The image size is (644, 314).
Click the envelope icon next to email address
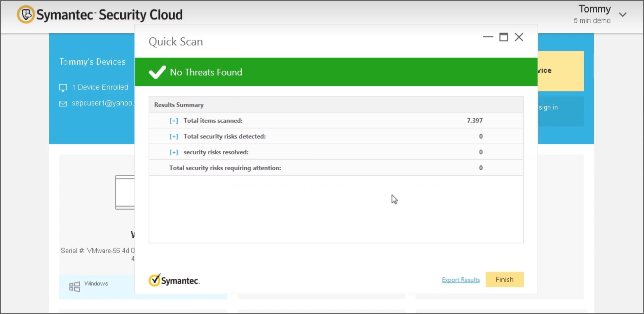tap(63, 103)
